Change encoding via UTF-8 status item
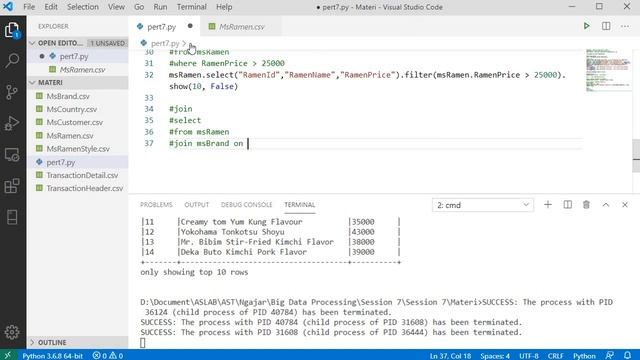Screen dimensions: 640x360 coord(529,356)
